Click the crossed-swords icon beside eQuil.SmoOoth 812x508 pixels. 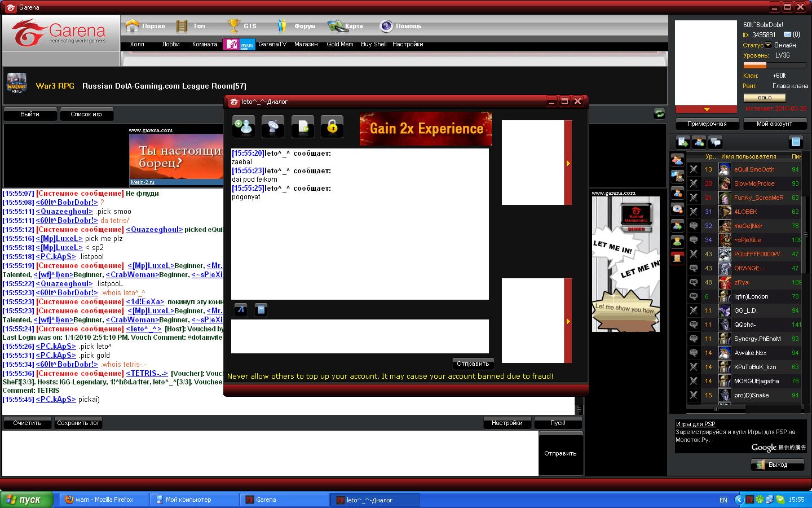pyautogui.click(x=694, y=169)
